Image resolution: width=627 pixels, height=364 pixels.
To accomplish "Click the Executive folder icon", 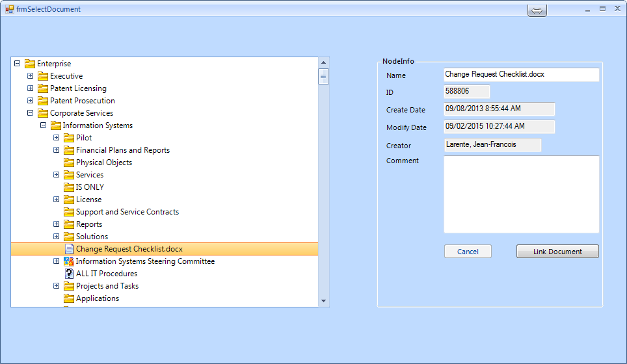I will (x=43, y=76).
